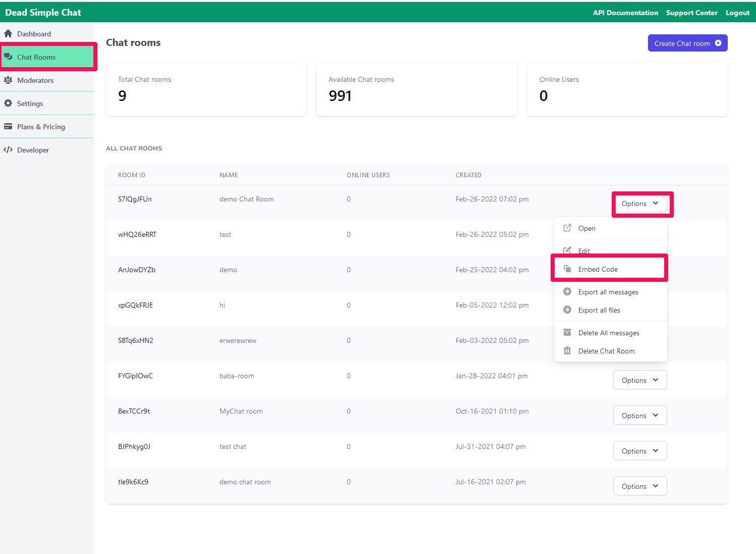Viewport: 756px width, 554px height.
Task: Click room ID xpGQkFRJE
Action: pyautogui.click(x=135, y=305)
